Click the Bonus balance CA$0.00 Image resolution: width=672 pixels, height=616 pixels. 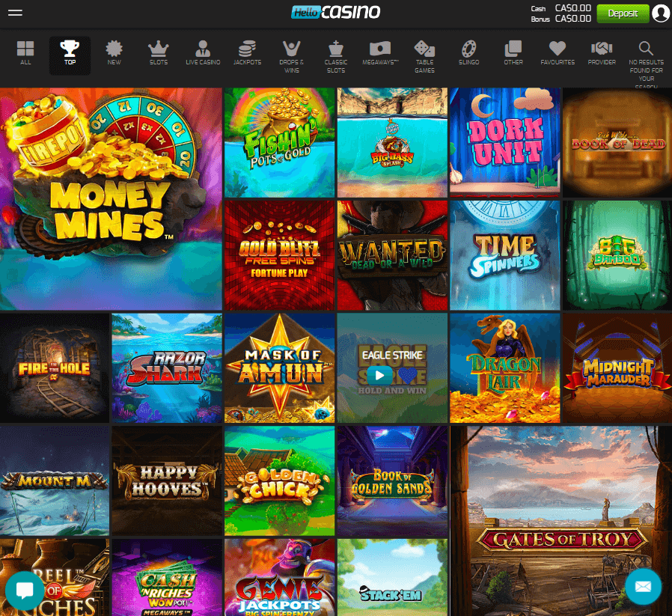(x=572, y=19)
